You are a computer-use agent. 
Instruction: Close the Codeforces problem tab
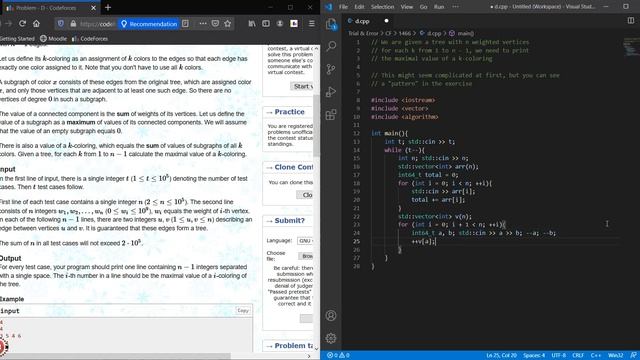93,8
